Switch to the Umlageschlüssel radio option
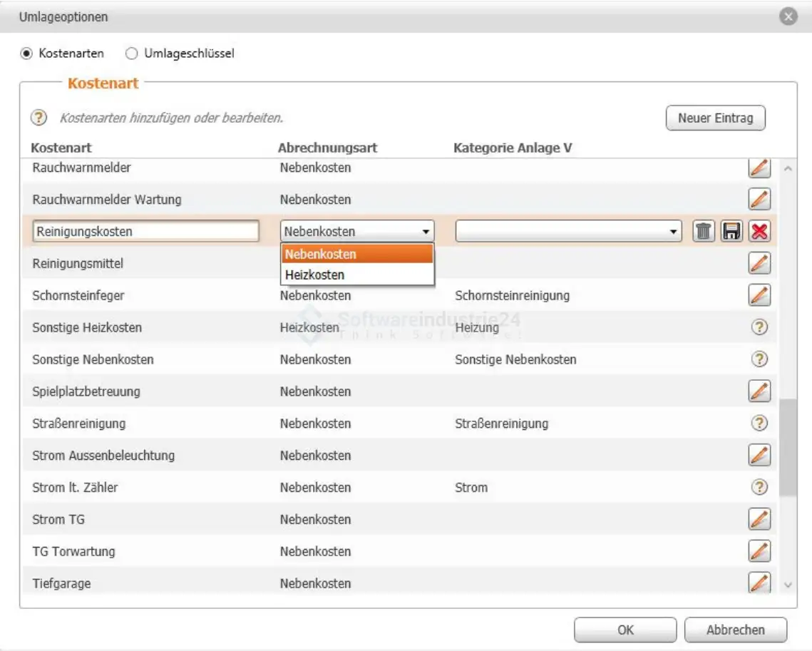This screenshot has width=812, height=651. (x=131, y=53)
